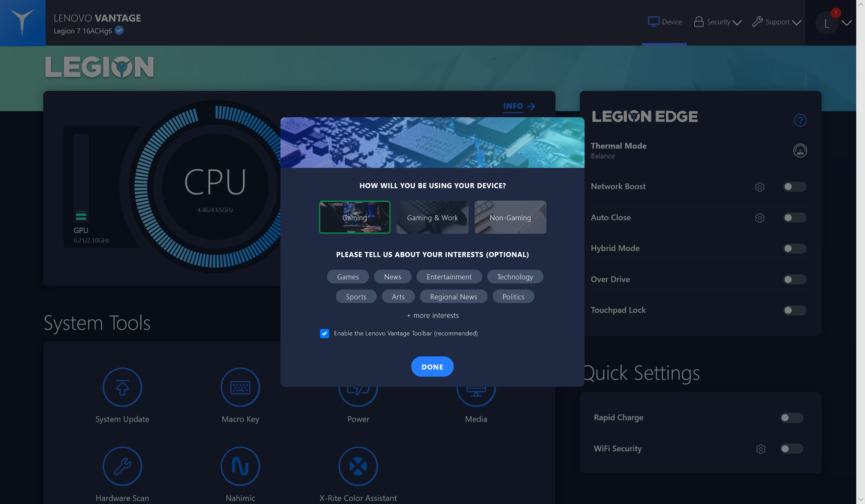Open the Security menu

[718, 22]
